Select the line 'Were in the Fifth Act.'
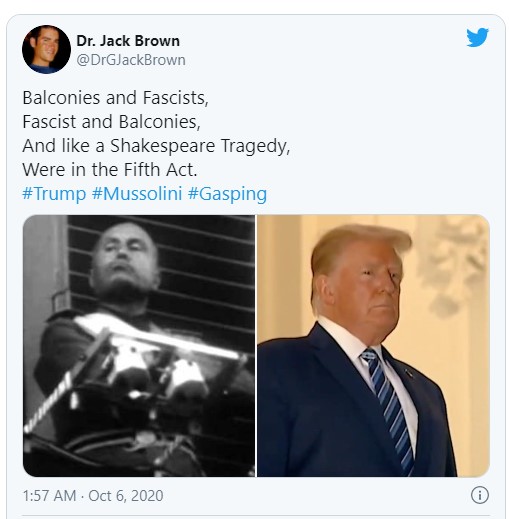This screenshot has height=519, width=509. pyautogui.click(x=110, y=170)
